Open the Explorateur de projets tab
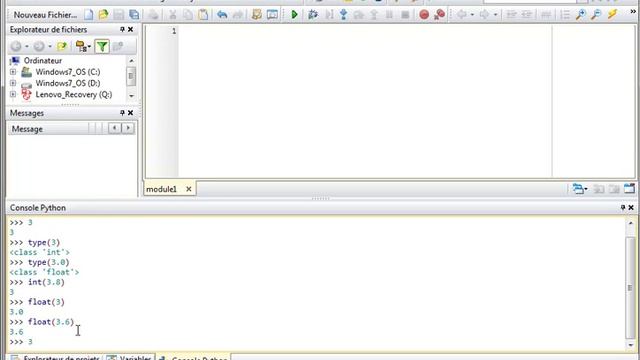This screenshot has height=360, width=640. point(56,358)
